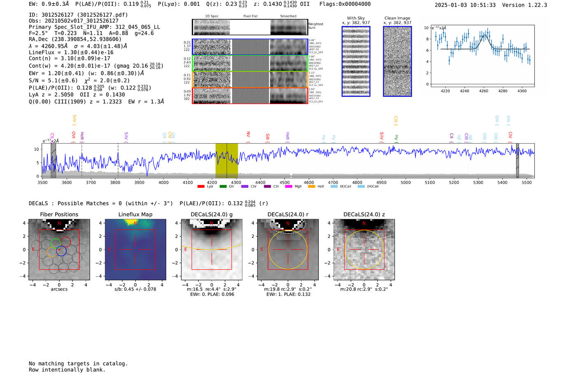Click the Clean Image panel

[397, 61]
